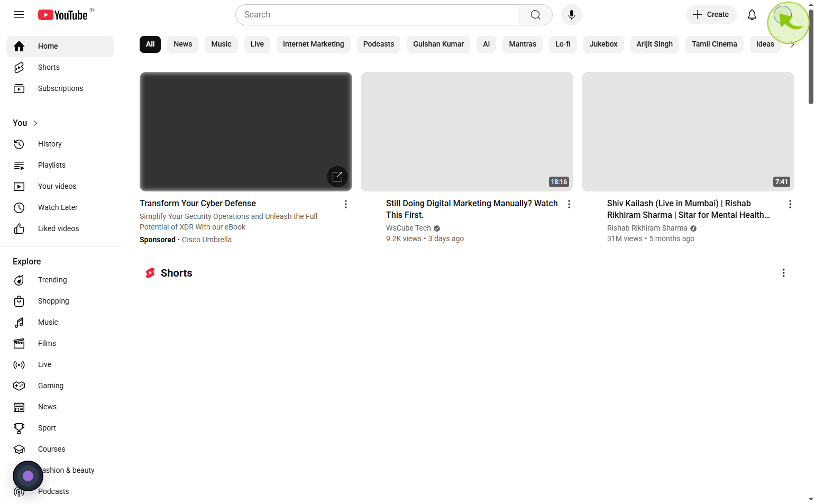This screenshot has height=504, width=815.
Task: Select the All filter chip
Action: coord(150,44)
